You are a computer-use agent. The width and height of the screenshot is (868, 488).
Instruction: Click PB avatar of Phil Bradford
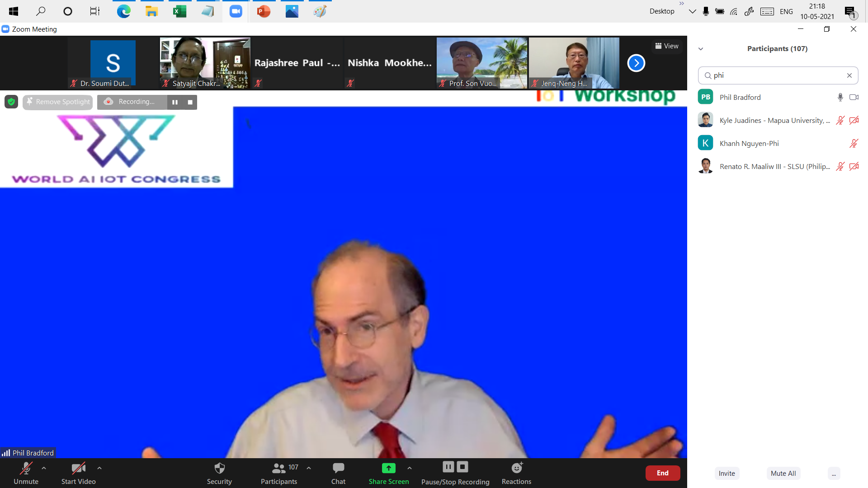(x=706, y=97)
